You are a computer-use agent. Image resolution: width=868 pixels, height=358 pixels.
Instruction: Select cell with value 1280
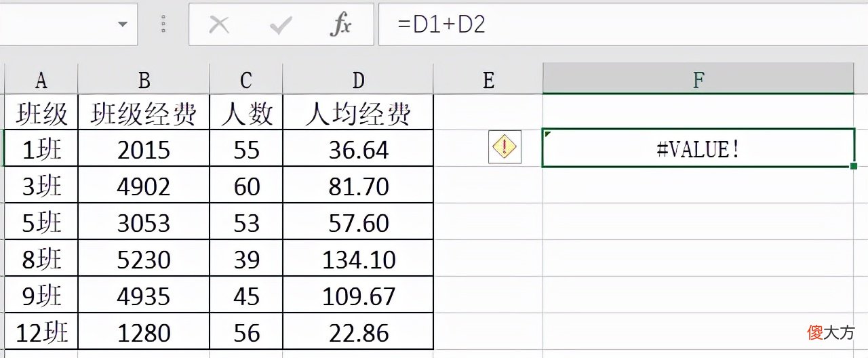pos(144,332)
